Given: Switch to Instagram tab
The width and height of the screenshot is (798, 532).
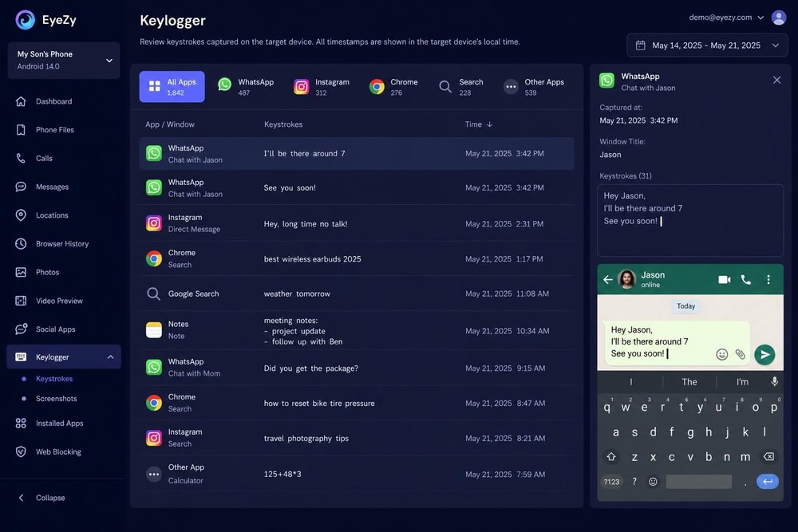Looking at the screenshot, I should [322, 86].
